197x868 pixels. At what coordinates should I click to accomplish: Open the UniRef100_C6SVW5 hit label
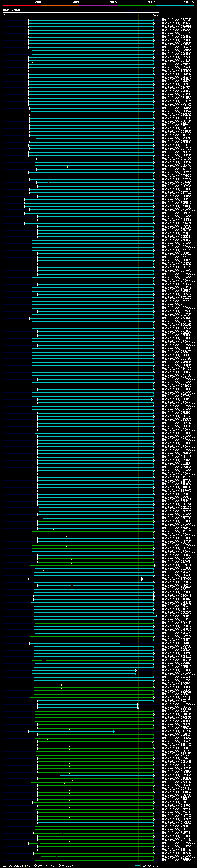click(x=177, y=20)
